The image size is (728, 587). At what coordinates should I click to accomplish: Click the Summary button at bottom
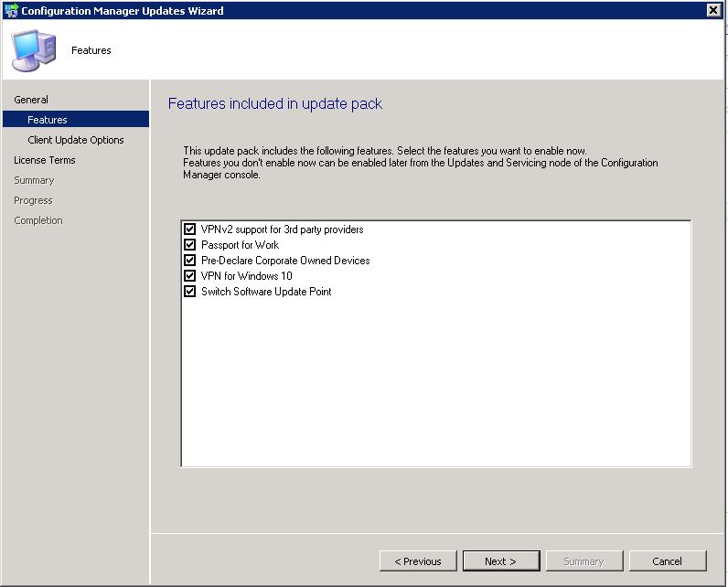tap(584, 561)
